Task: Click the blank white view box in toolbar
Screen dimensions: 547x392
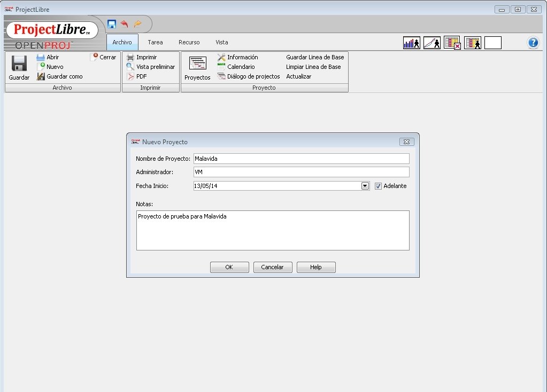Action: coord(493,43)
